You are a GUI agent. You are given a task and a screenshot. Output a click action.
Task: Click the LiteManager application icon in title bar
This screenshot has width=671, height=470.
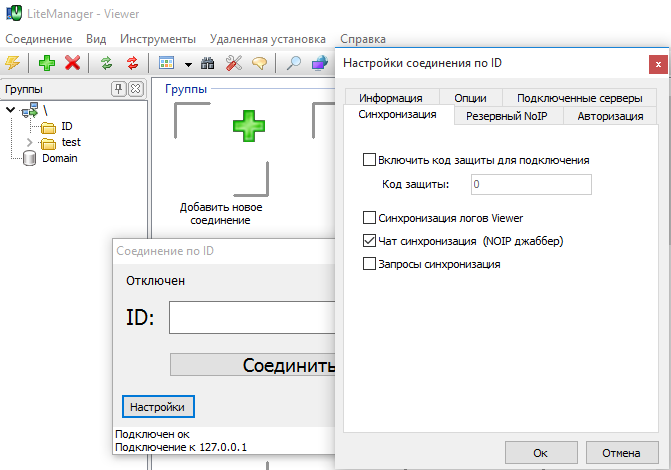click(x=13, y=13)
